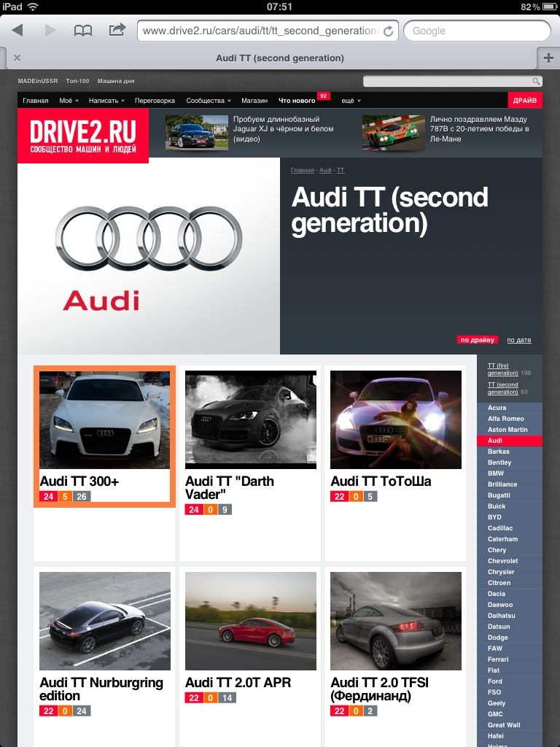
Task: Click breadcrumb link Главная
Action: 303,170
